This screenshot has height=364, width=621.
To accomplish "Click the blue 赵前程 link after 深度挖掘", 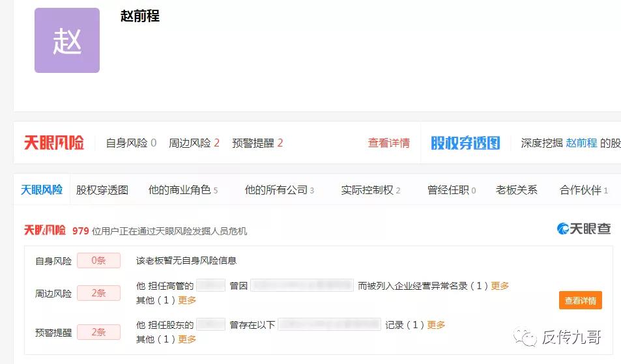I will (x=581, y=143).
